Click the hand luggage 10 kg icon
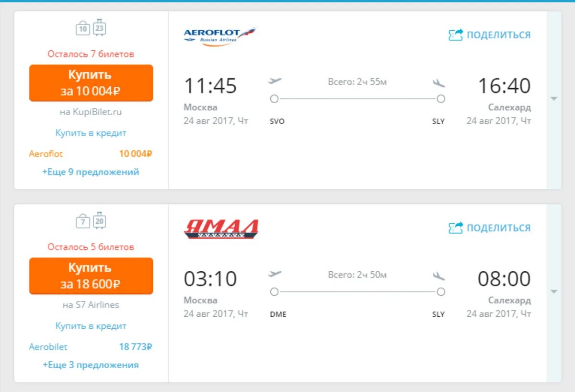 tap(83, 28)
